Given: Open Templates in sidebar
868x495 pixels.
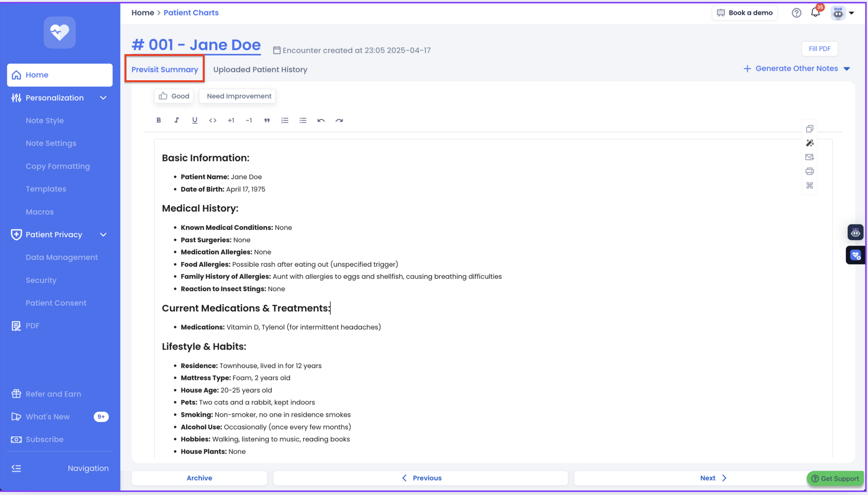Looking at the screenshot, I should click(46, 189).
